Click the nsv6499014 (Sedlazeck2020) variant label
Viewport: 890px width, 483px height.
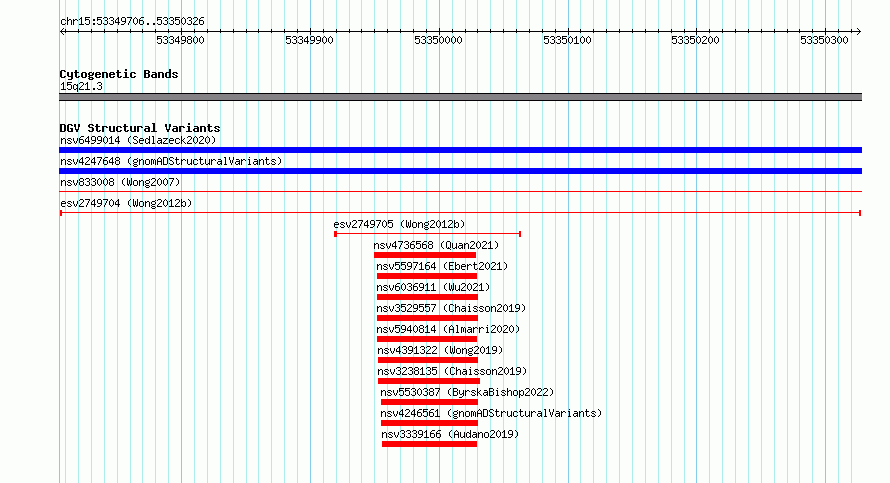(138, 140)
